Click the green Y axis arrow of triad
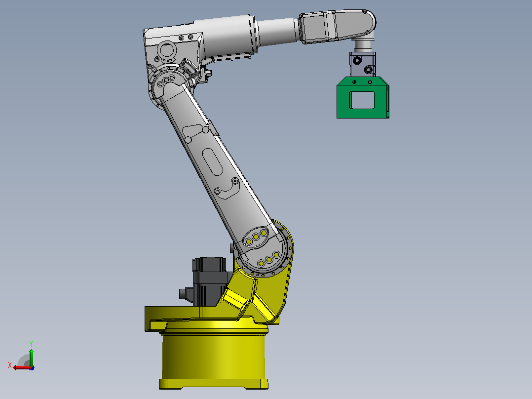 point(31,357)
